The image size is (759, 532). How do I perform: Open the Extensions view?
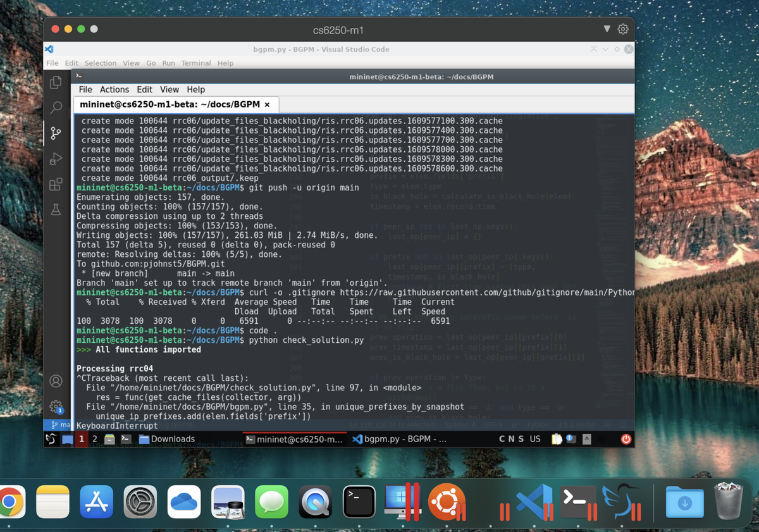(x=56, y=184)
